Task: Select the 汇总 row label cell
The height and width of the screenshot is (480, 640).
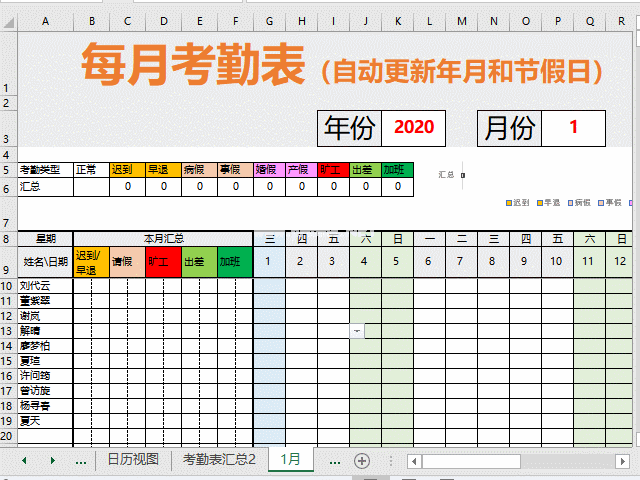Action: point(45,187)
